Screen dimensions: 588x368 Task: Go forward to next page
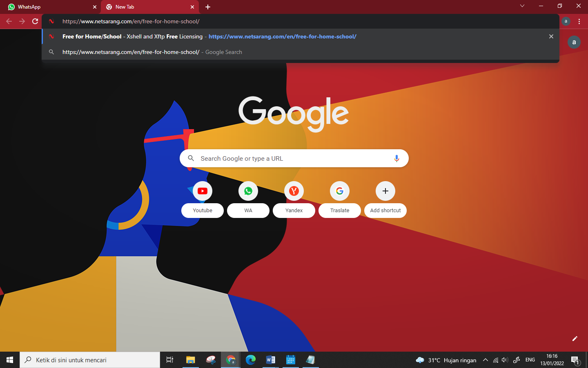(22, 21)
